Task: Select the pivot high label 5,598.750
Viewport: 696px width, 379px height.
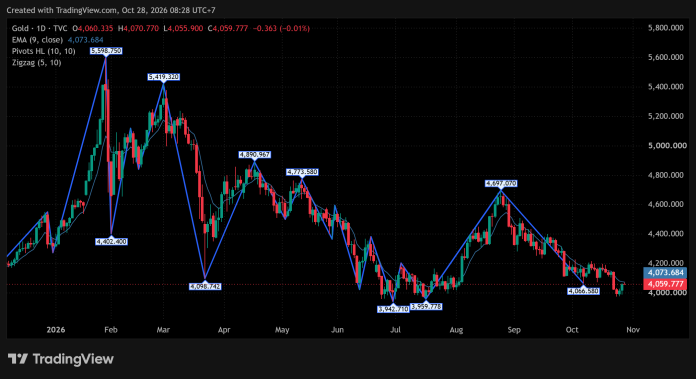Action: [x=106, y=51]
